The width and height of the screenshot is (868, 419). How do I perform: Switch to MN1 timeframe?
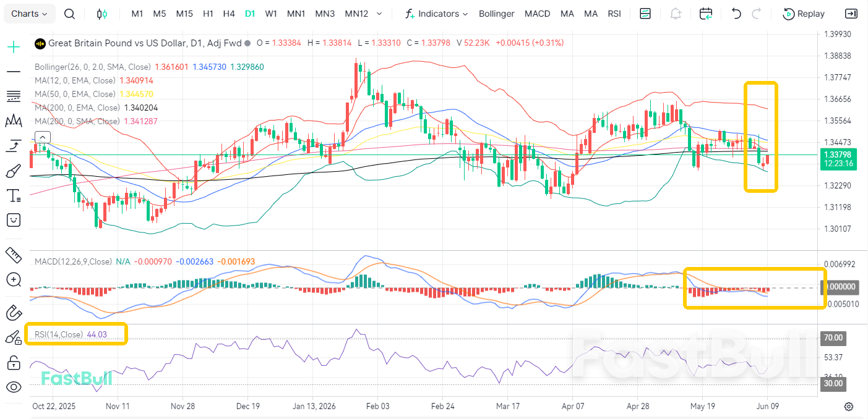296,14
